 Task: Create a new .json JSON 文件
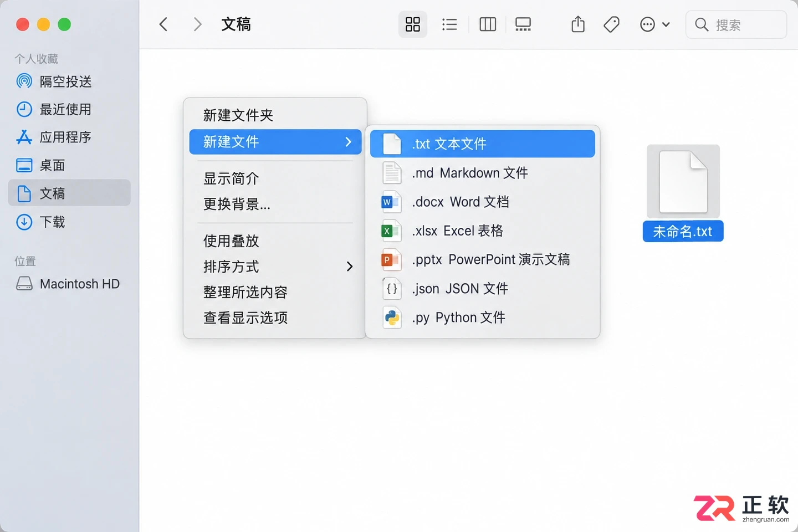(482, 289)
